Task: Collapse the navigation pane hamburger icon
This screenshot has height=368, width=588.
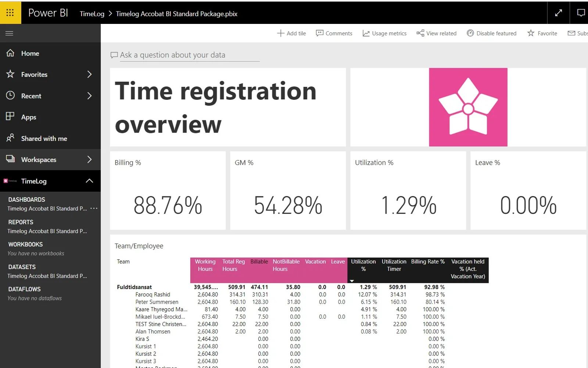Action: tap(10, 33)
